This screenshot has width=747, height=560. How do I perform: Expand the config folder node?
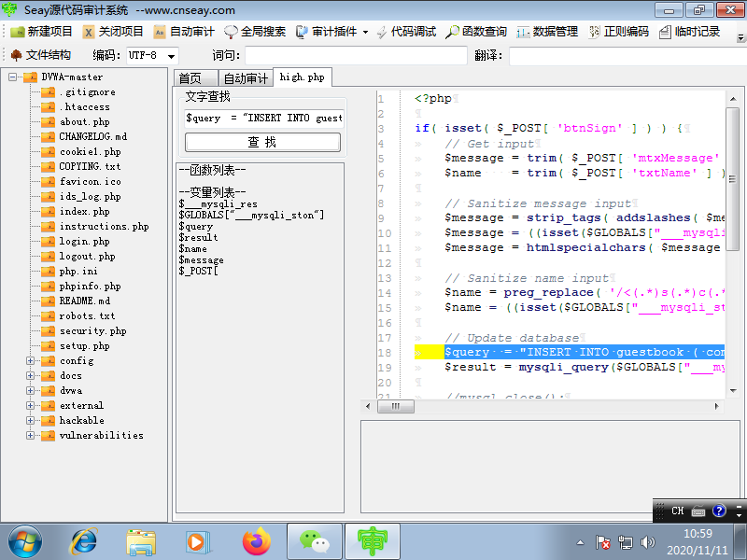click(29, 360)
